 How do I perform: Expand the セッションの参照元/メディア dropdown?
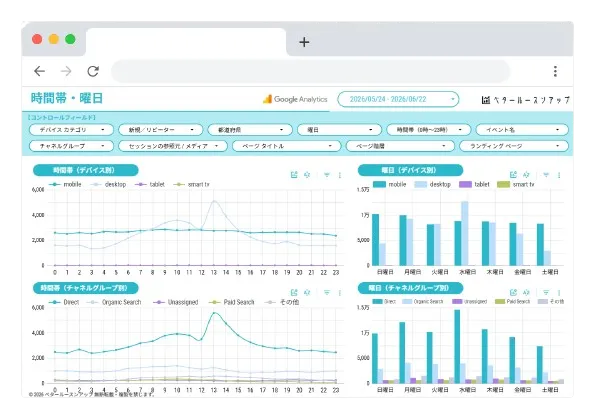(173, 146)
